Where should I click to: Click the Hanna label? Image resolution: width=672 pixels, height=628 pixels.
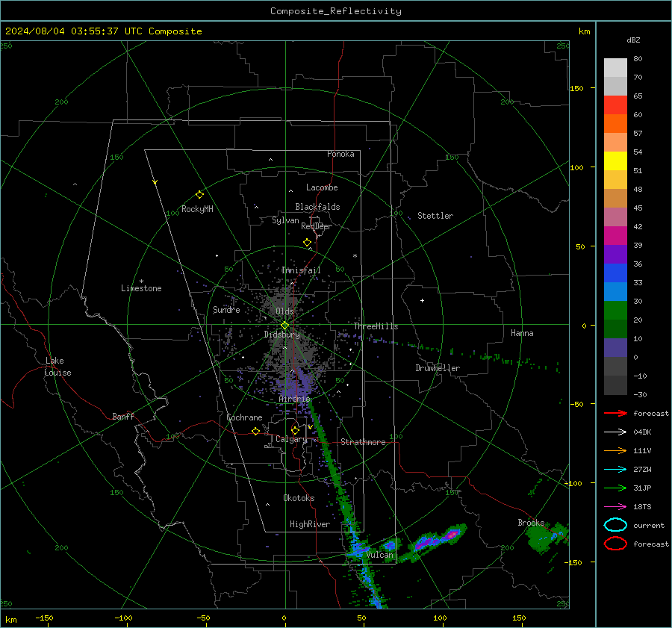tap(522, 333)
